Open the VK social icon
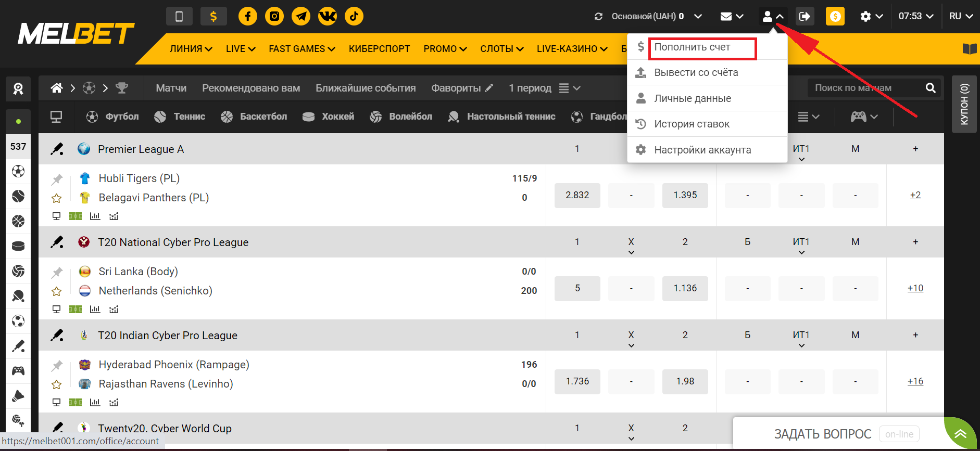The height and width of the screenshot is (451, 980). coord(328,16)
